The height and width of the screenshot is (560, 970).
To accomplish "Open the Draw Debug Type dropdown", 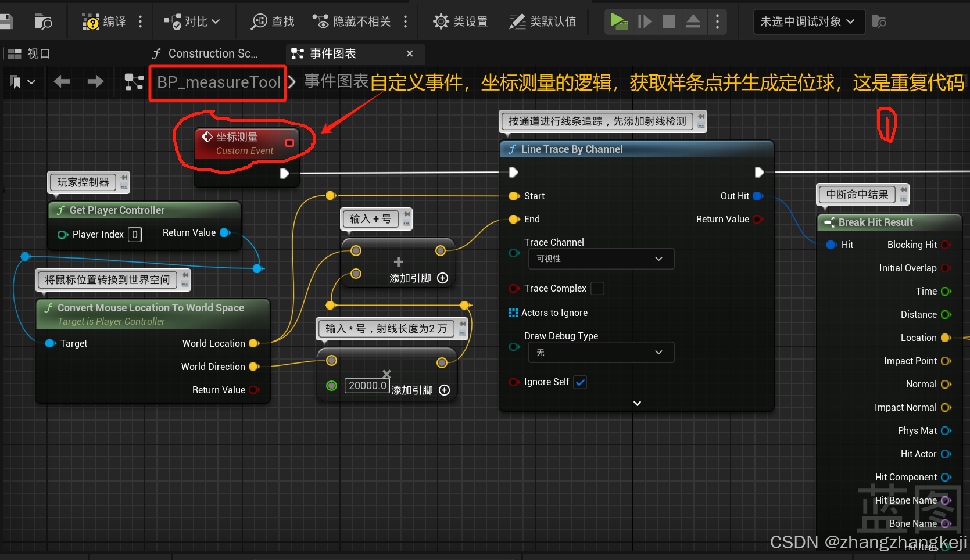I will (x=601, y=353).
